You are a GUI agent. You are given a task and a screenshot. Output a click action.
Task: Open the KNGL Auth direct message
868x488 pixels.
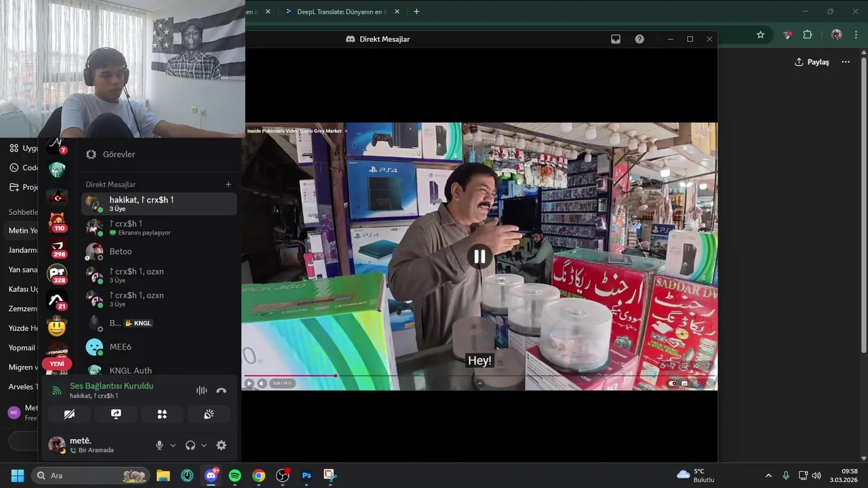[x=159, y=370]
